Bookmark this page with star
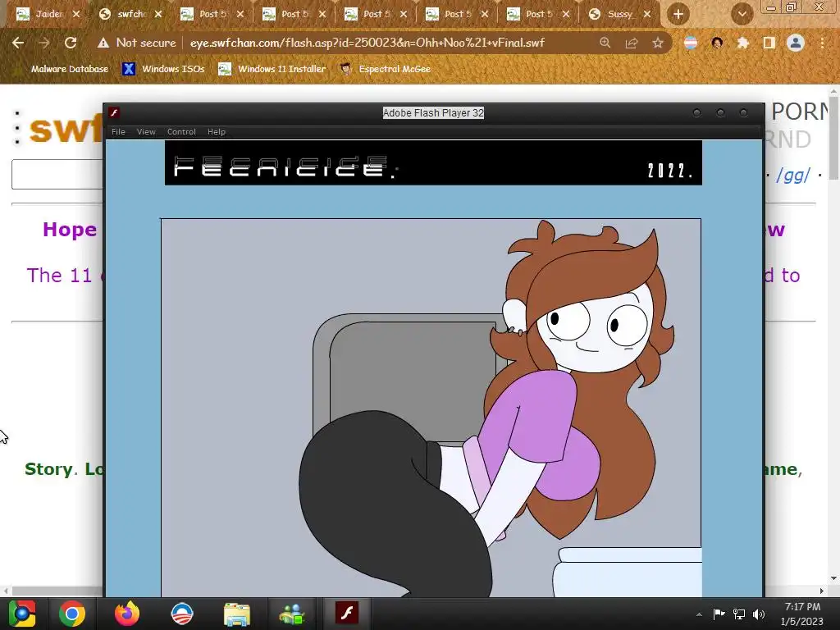The image size is (840, 630). pyautogui.click(x=658, y=43)
